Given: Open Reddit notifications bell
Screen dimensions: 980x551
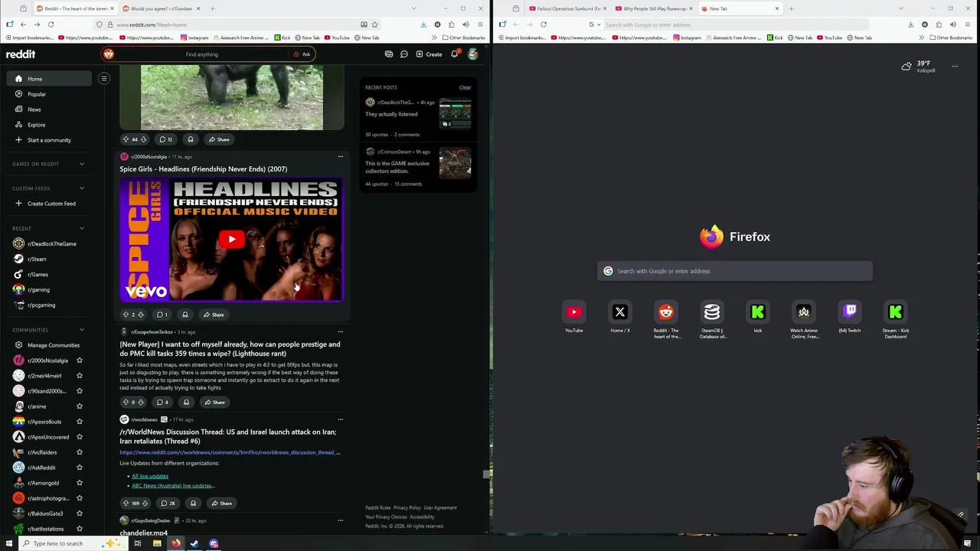Looking at the screenshot, I should pos(455,54).
